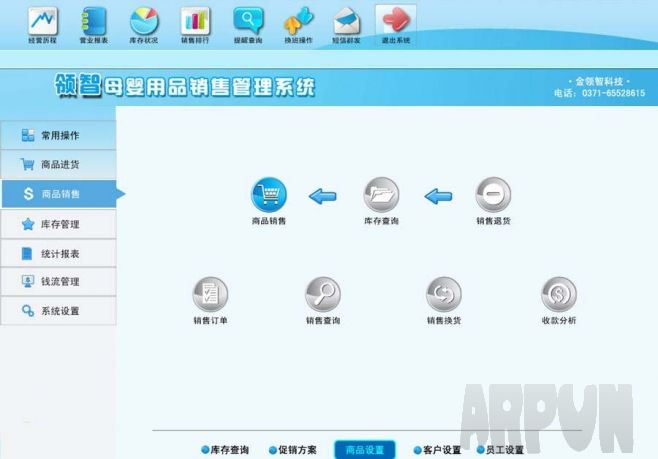Select 统计报表 in the sidebar
This screenshot has height=459, width=658.
tap(58, 253)
